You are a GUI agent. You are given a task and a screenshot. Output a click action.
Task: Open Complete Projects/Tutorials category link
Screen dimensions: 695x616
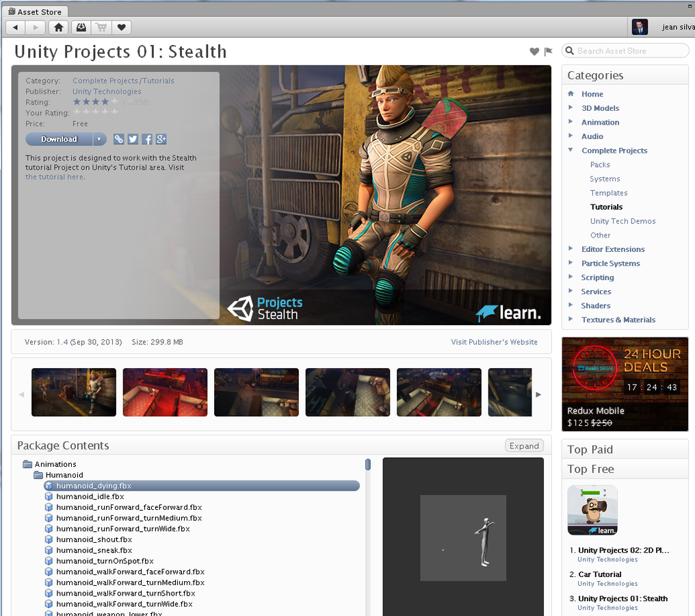click(123, 81)
